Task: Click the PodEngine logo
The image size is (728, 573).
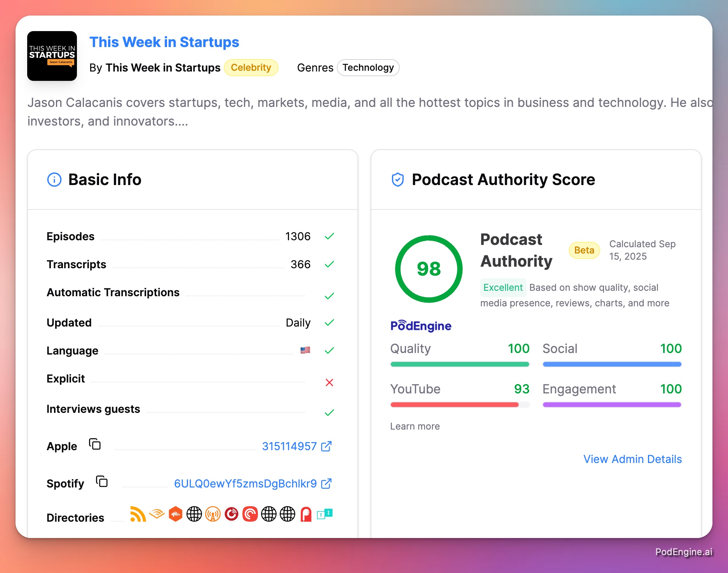Action: coord(421,326)
